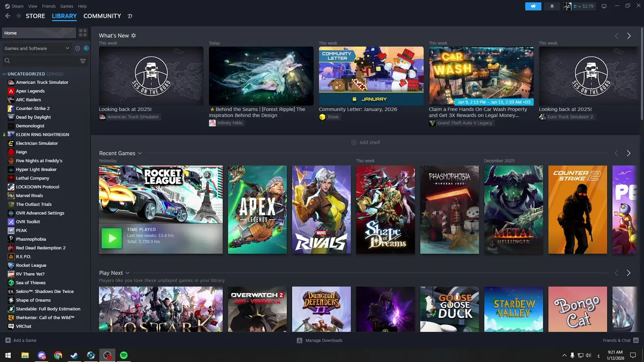Viewport: 644px width, 362px height.
Task: Switch to Big Picture mode monitor icon
Action: tap(604, 6)
